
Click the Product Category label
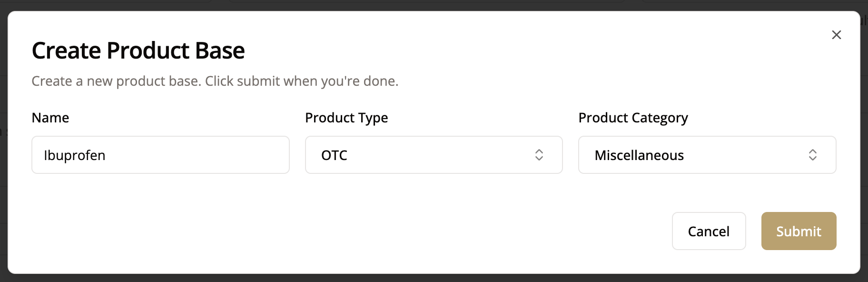click(x=632, y=118)
